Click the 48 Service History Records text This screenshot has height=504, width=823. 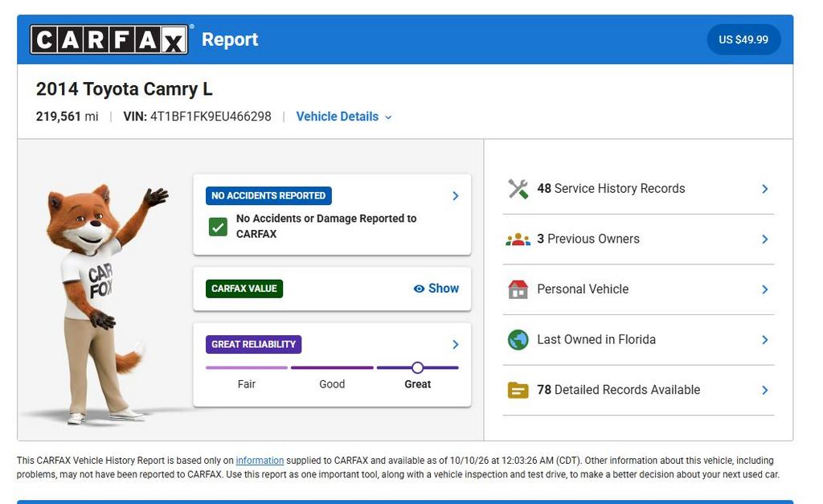611,188
